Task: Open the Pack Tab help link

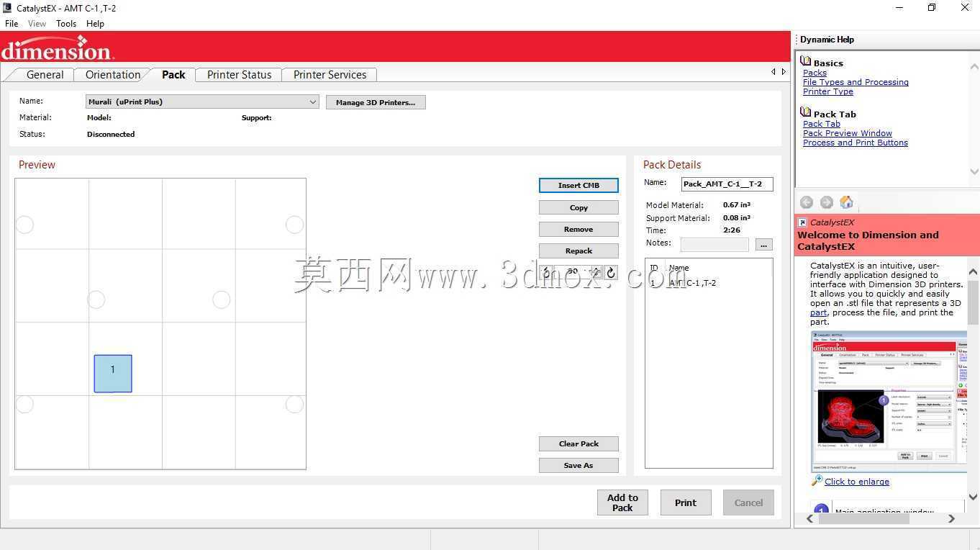Action: 822,124
